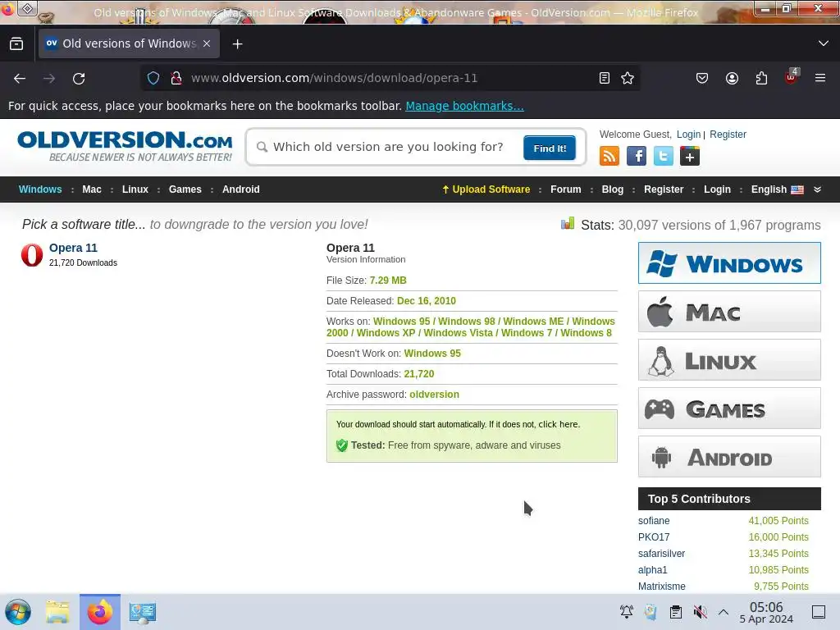
Task: Reload the page with the refresh icon
Action: point(79,79)
